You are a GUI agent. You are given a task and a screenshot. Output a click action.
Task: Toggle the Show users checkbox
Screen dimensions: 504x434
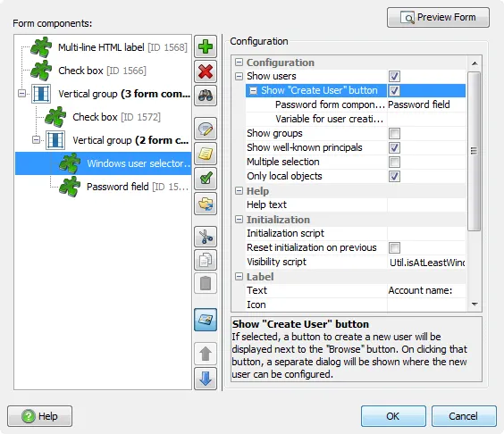[x=394, y=77]
